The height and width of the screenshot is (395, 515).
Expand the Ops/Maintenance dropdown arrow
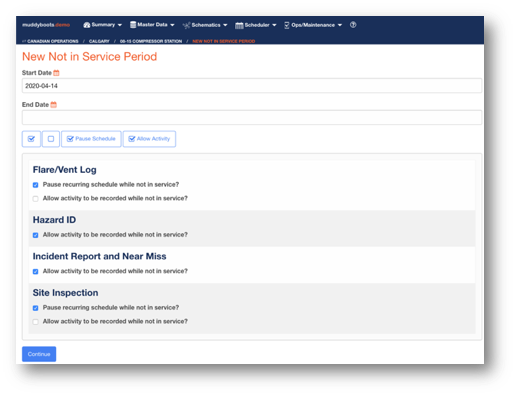point(340,25)
